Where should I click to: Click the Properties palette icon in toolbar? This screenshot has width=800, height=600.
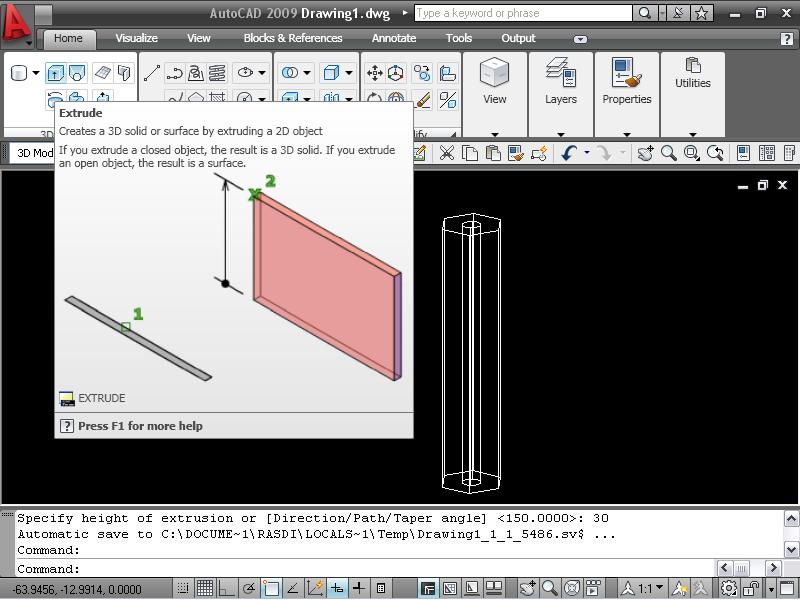pyautogui.click(x=743, y=153)
